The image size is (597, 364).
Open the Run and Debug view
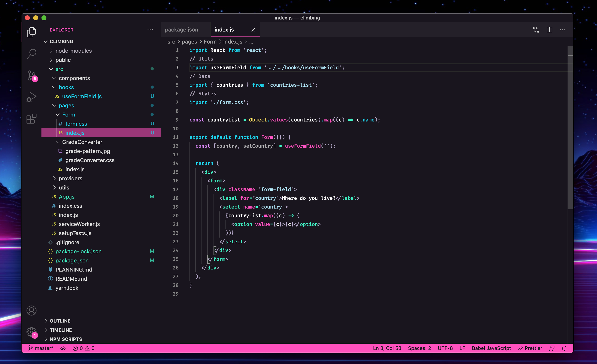[32, 97]
